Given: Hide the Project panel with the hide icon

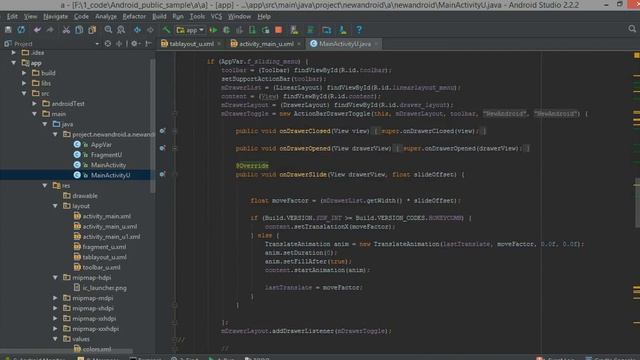Looking at the screenshot, I should 149,44.
